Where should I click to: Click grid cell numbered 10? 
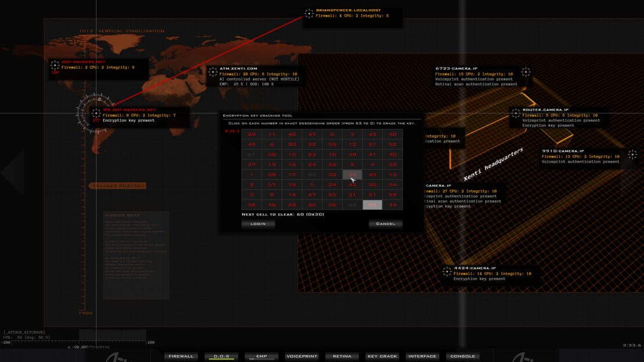[332, 154]
